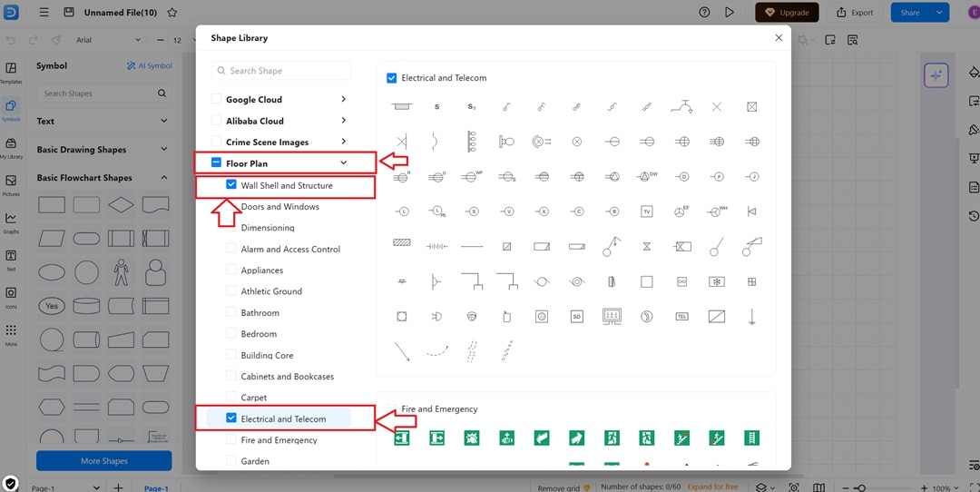Open the Share dropdown arrow
Screen dimensions: 980x492
coord(939,13)
